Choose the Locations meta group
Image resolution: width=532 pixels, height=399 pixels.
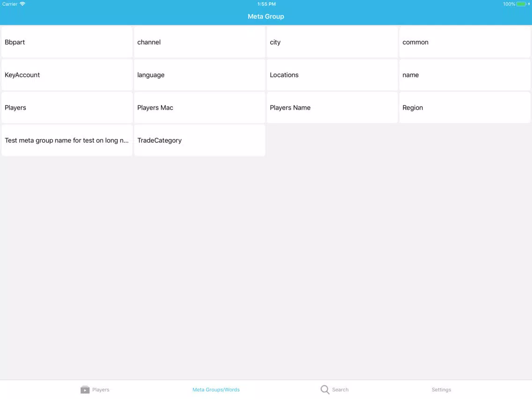tap(332, 75)
